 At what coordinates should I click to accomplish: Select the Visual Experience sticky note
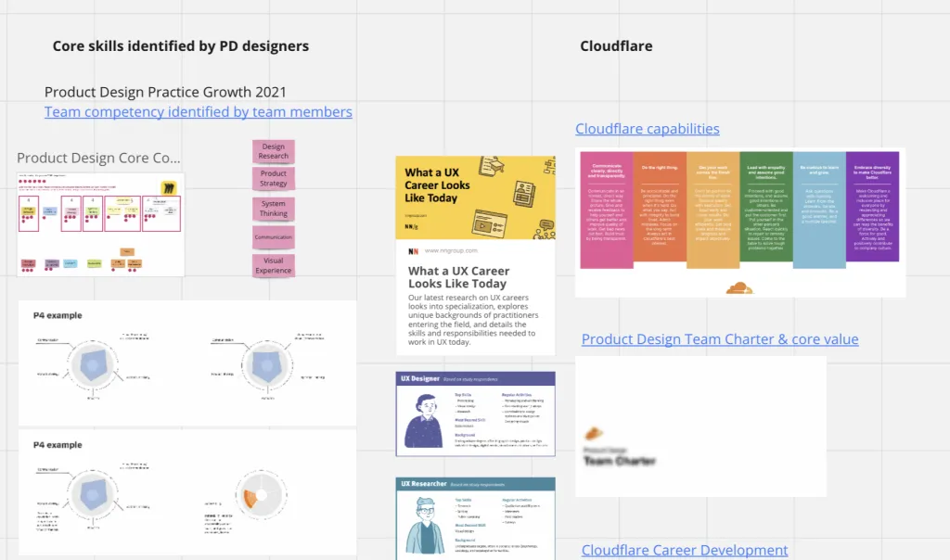[x=273, y=264]
